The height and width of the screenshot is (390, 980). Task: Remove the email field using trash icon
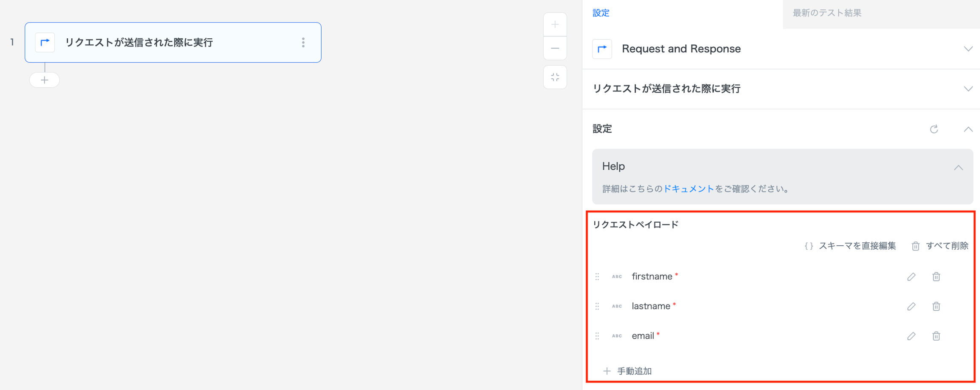coord(936,336)
